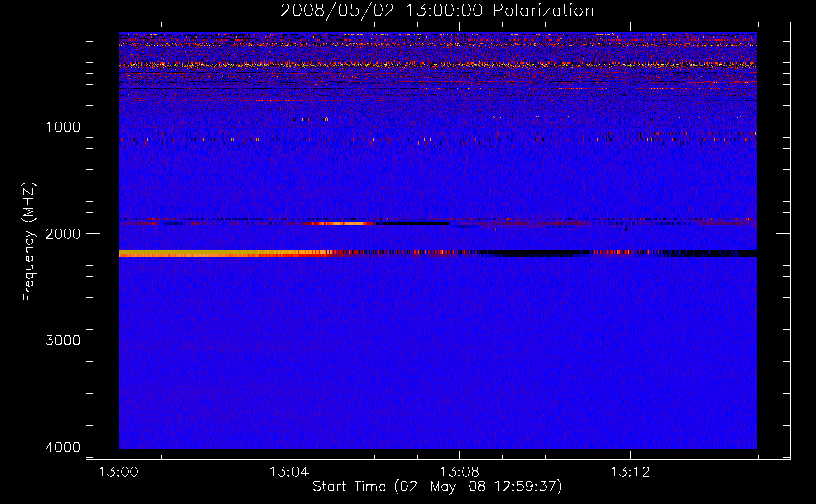
Task: Click the 13:12 time tick label
Action: tap(630, 472)
